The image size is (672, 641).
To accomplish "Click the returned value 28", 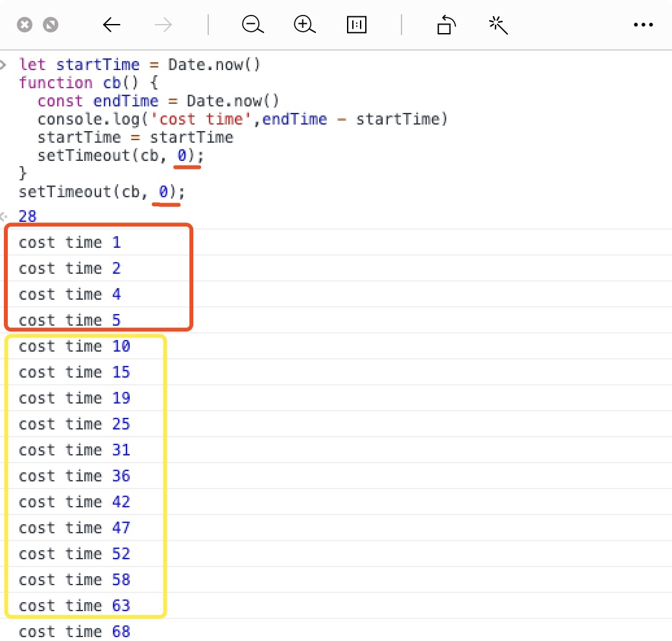I will click(28, 216).
